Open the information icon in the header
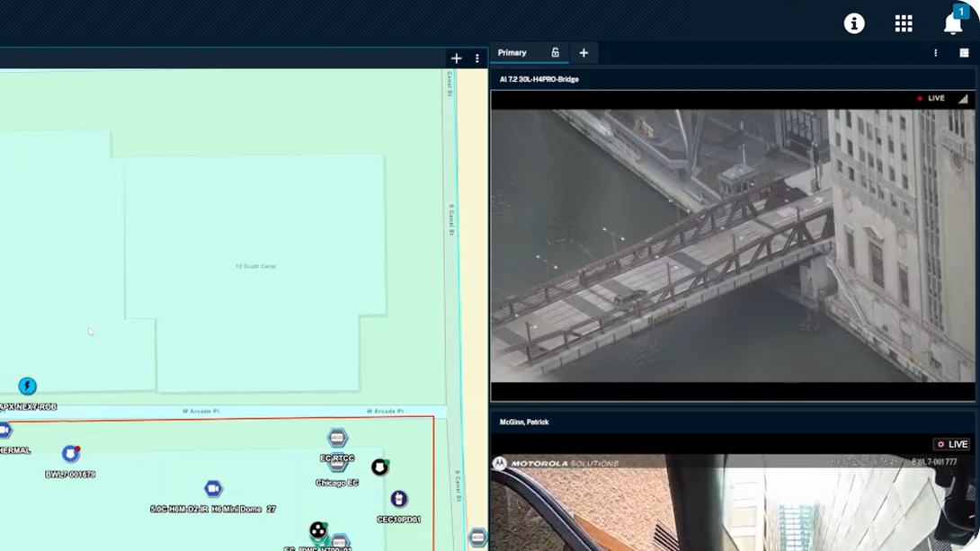Screen dimensions: 980x551 pos(853,23)
